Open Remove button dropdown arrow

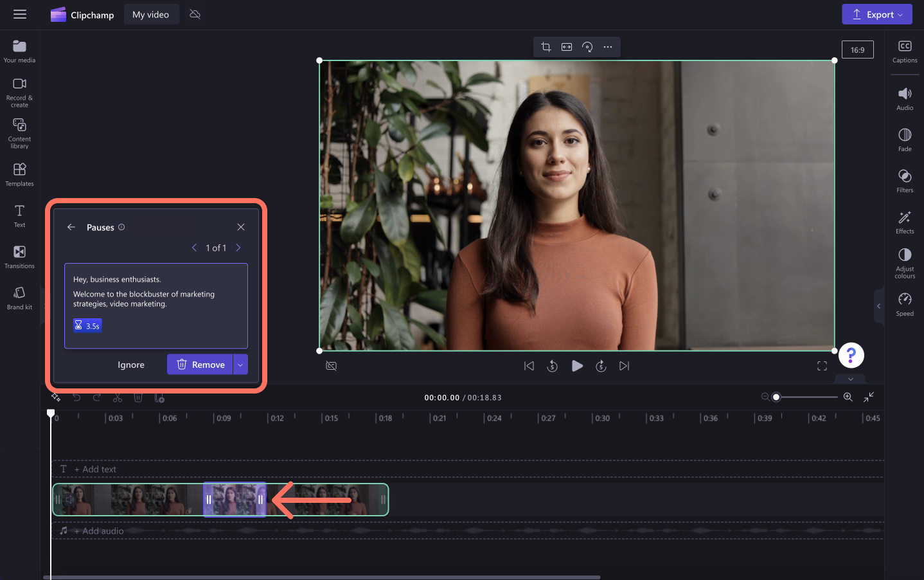pyautogui.click(x=240, y=365)
